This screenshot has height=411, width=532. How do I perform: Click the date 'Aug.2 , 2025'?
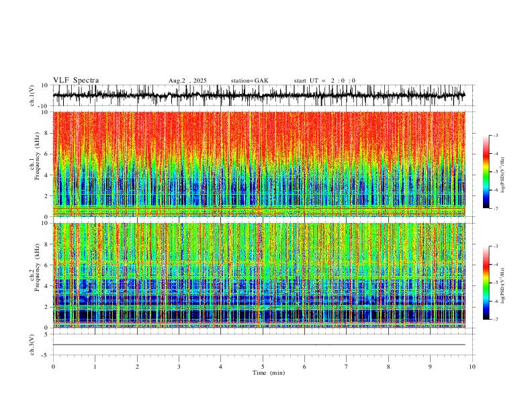pyautogui.click(x=187, y=81)
